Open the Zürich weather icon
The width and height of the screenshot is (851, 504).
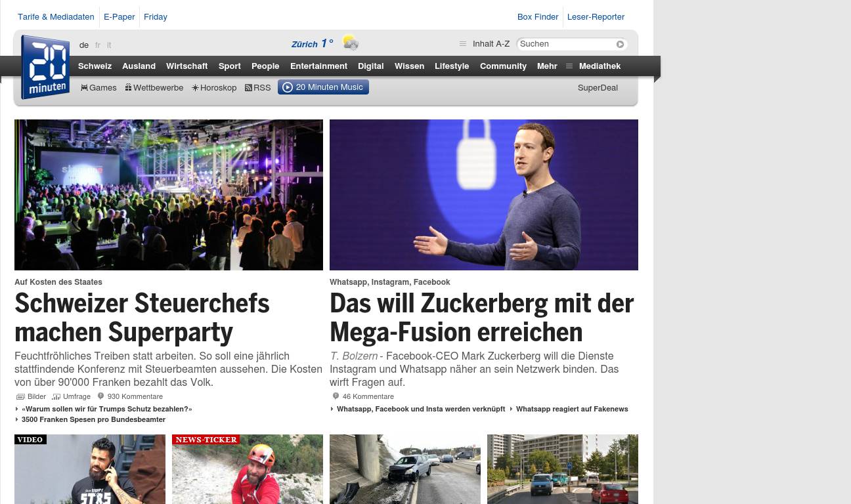(x=351, y=43)
